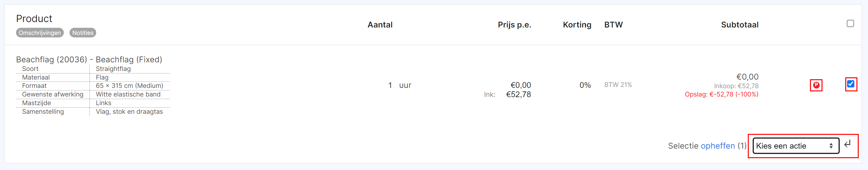Click the red P icon on Beachflag row
The height and width of the screenshot is (170, 868).
tap(816, 85)
